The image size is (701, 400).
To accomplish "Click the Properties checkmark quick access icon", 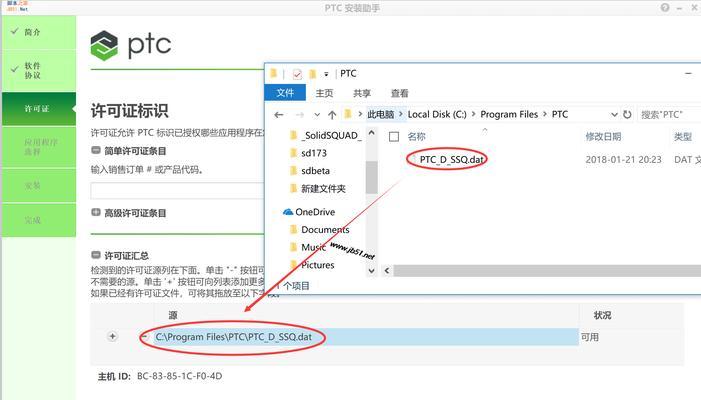I will pyautogui.click(x=297, y=74).
